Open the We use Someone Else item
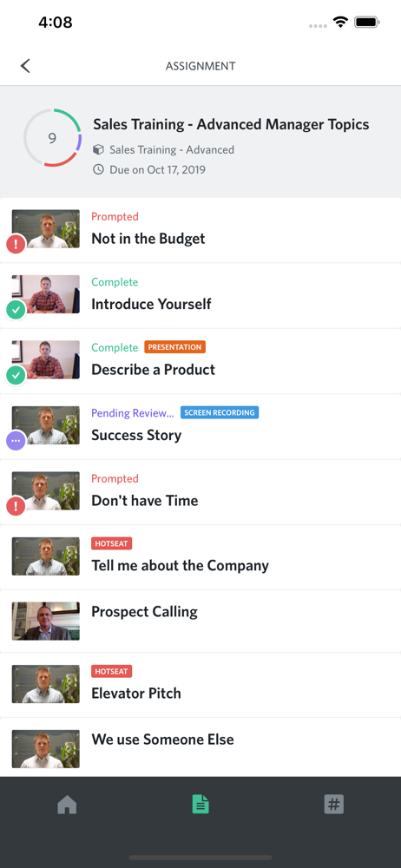Screen dimensions: 401x868 coord(200,747)
